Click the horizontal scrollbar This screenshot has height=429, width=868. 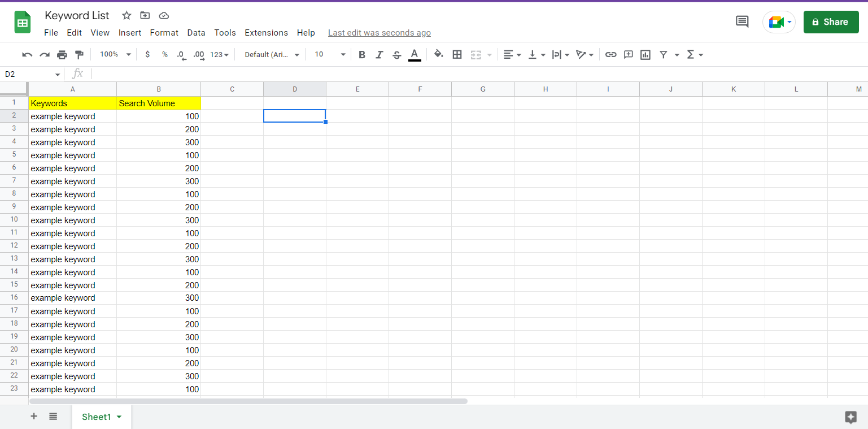pos(248,401)
